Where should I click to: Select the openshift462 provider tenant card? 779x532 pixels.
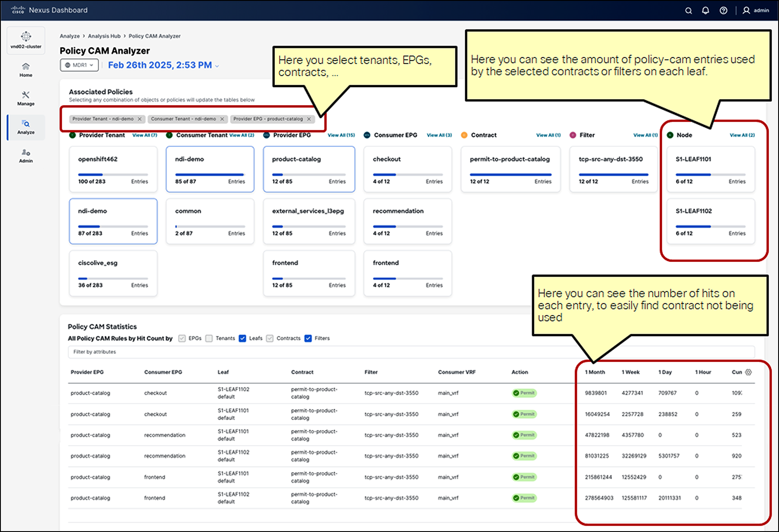point(113,169)
